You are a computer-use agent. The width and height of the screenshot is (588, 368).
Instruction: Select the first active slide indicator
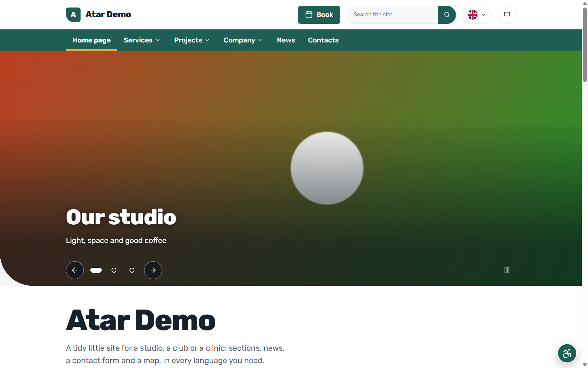pyautogui.click(x=96, y=270)
